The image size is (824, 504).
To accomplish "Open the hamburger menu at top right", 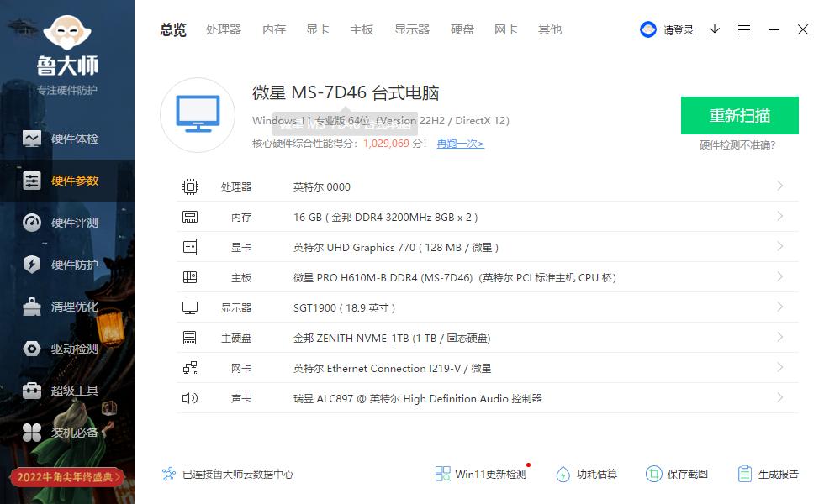I will (743, 29).
